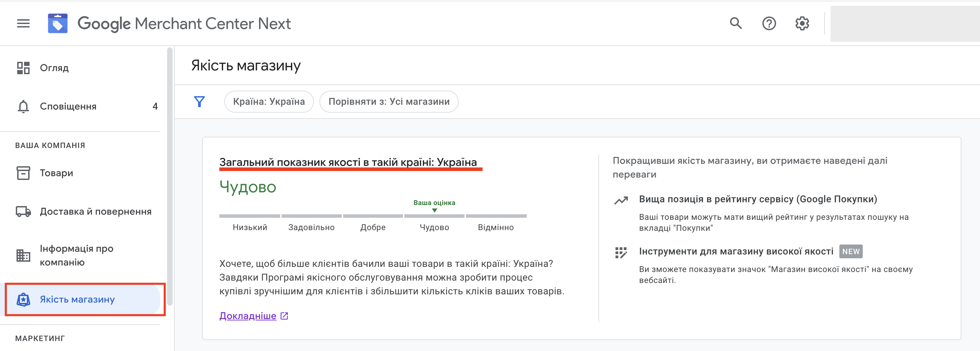Click the external link icon beside Докладніше

click(284, 316)
